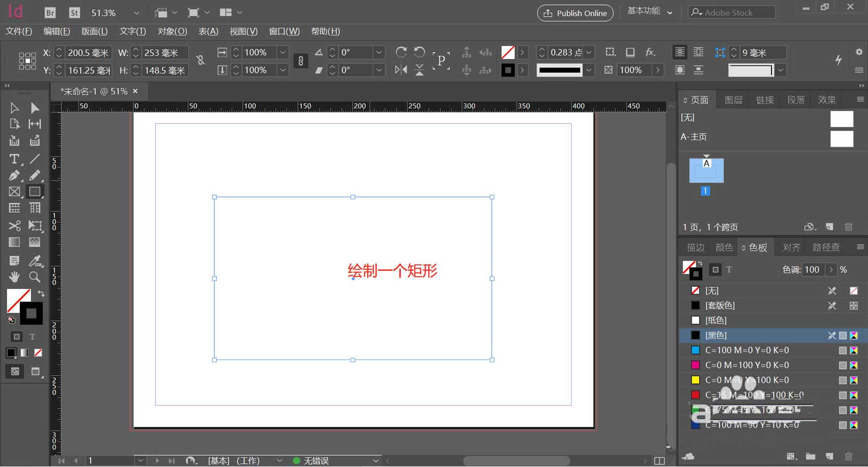Click the Publish Online button

pos(575,13)
